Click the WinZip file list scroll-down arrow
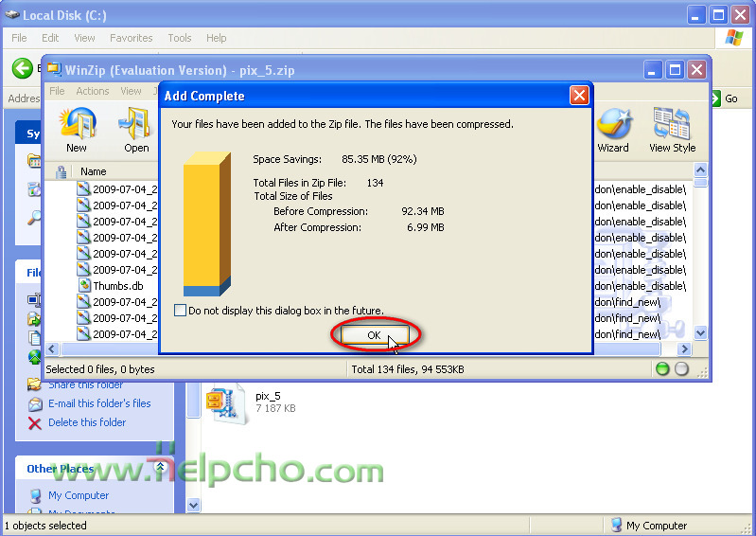The image size is (756, 536). (700, 333)
